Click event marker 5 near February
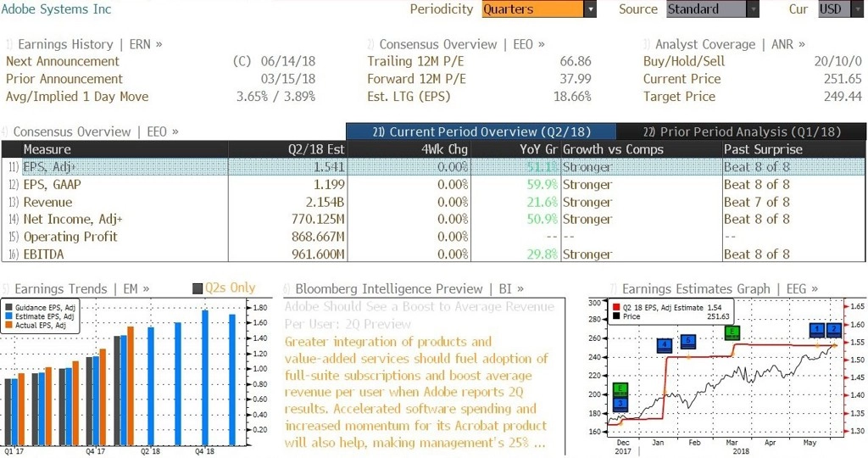The image size is (868, 458). click(688, 341)
